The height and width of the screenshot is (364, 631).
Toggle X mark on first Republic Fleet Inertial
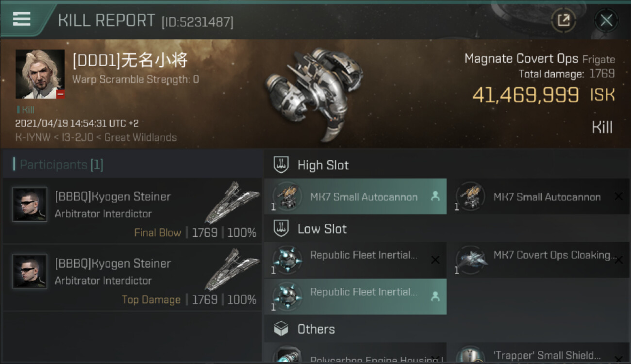point(435,260)
